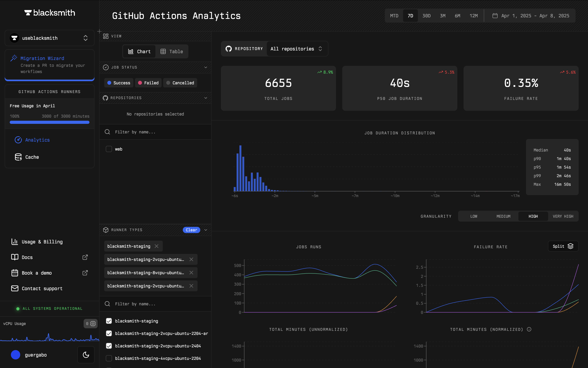Click the vCPU Usage sparkline chart
The height and width of the screenshot is (368, 588).
click(x=50, y=337)
